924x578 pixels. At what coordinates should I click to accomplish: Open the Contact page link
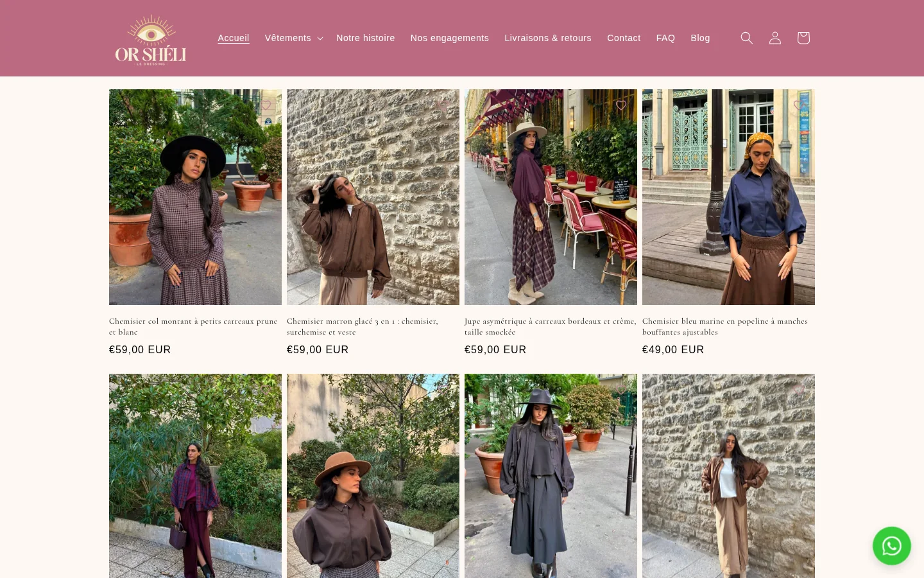tap(624, 38)
